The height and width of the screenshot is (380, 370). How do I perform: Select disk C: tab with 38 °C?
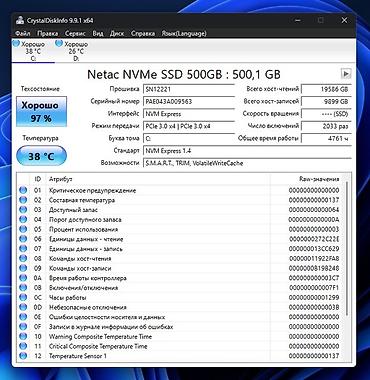click(33, 51)
